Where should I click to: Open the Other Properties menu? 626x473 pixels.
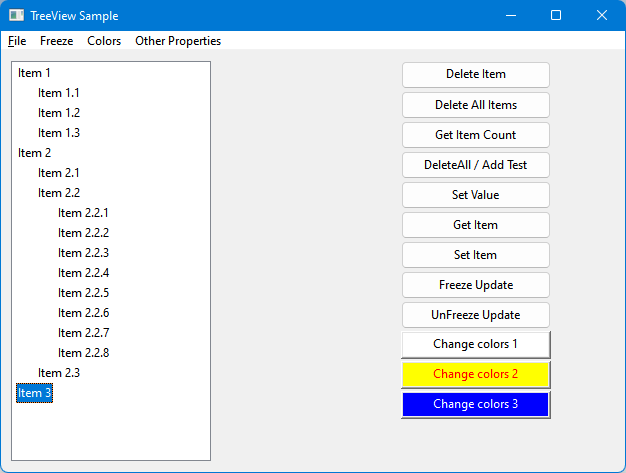178,41
